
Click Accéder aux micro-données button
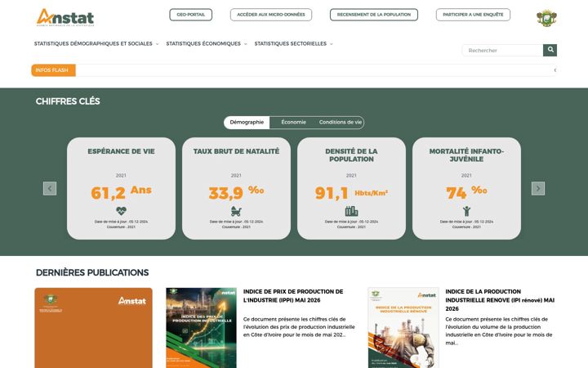point(271,15)
